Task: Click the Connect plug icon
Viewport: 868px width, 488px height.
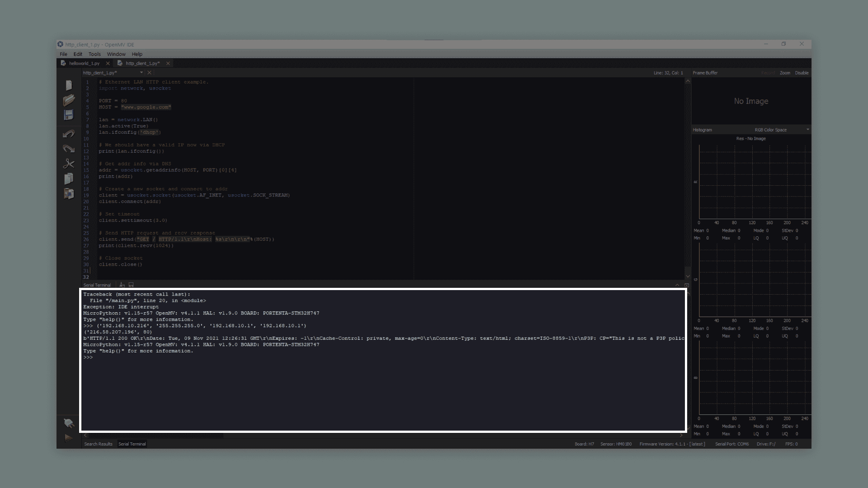Action: [x=69, y=423]
